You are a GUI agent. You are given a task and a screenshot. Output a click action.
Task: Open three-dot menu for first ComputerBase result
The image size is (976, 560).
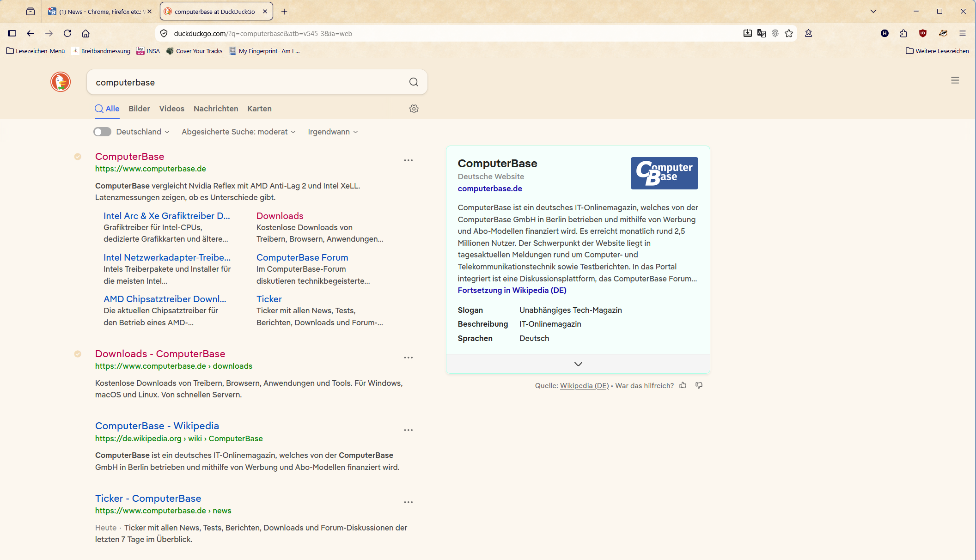409,160
